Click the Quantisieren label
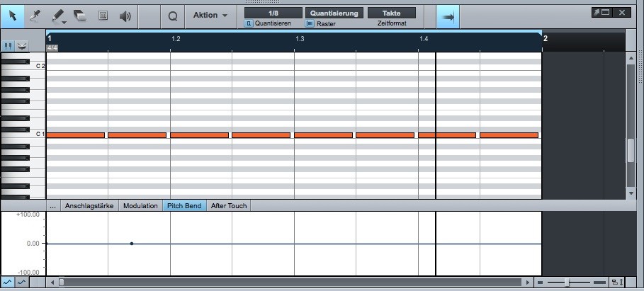This screenshot has width=644, height=291. coord(273,23)
